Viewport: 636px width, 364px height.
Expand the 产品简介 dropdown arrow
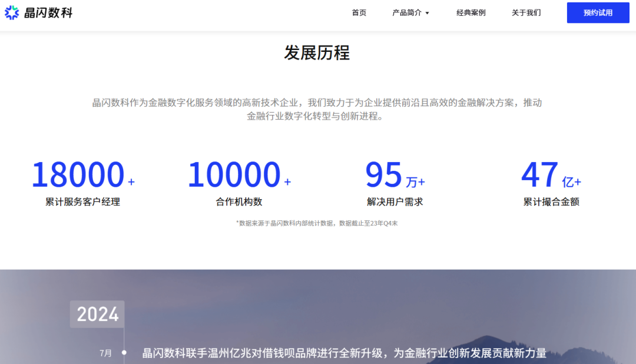point(427,13)
